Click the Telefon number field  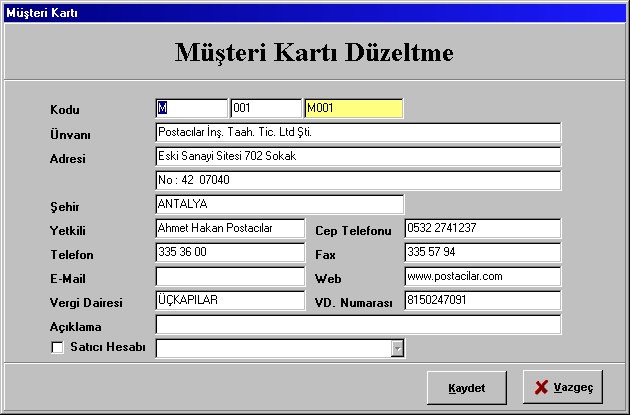coord(230,252)
